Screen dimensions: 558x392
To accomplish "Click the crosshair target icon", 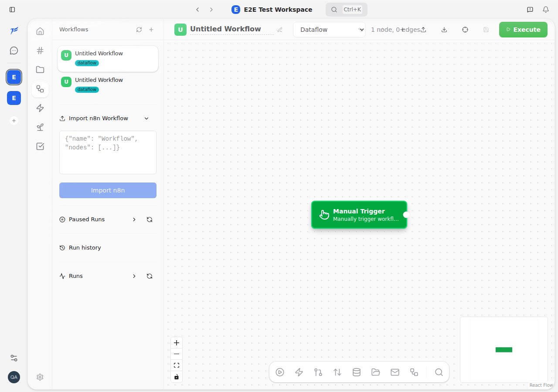I will 465,30.
